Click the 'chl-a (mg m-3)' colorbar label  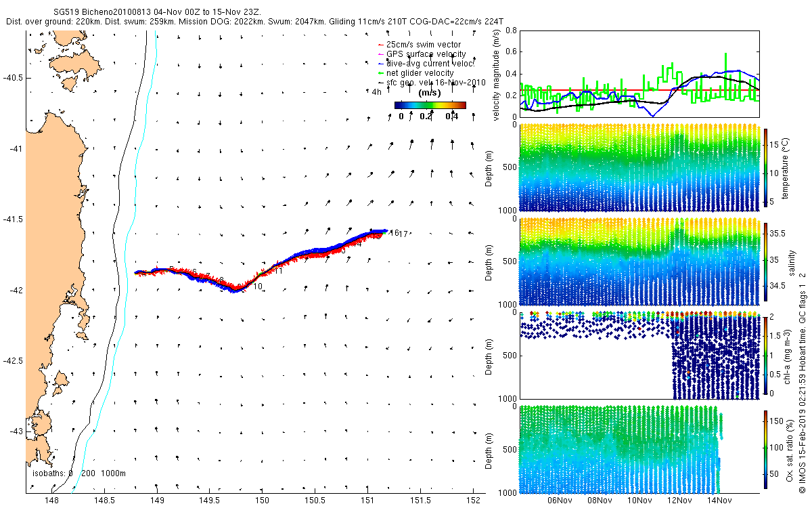786,355
